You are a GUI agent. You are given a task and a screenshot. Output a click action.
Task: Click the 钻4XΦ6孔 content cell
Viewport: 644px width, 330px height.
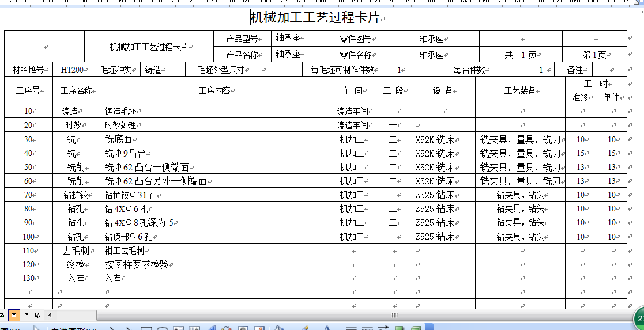[214, 209]
